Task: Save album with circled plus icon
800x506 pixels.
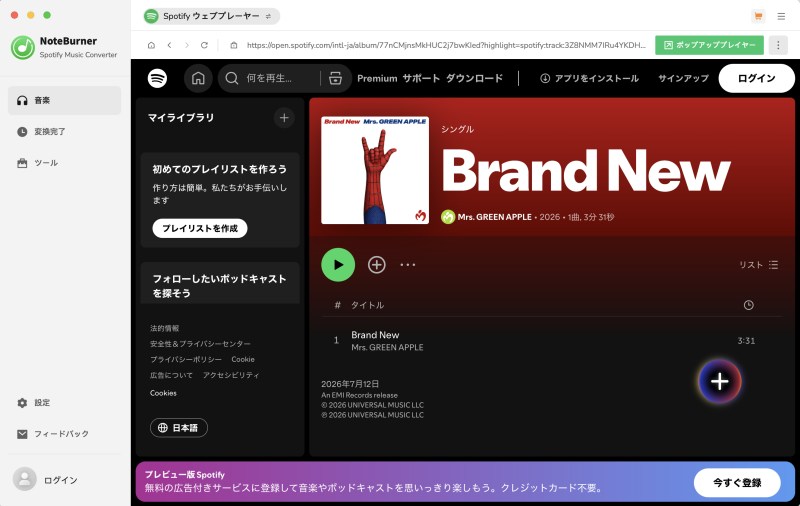Action: tap(377, 265)
